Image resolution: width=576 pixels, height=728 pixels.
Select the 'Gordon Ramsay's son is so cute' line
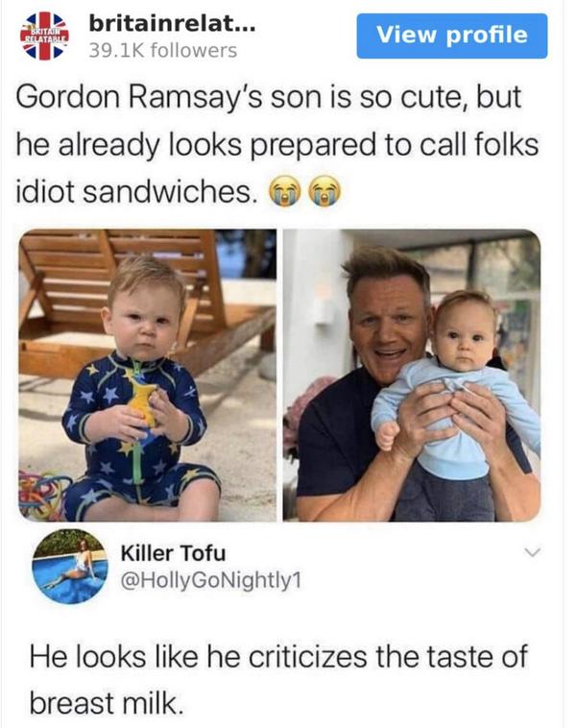pyautogui.click(x=269, y=97)
